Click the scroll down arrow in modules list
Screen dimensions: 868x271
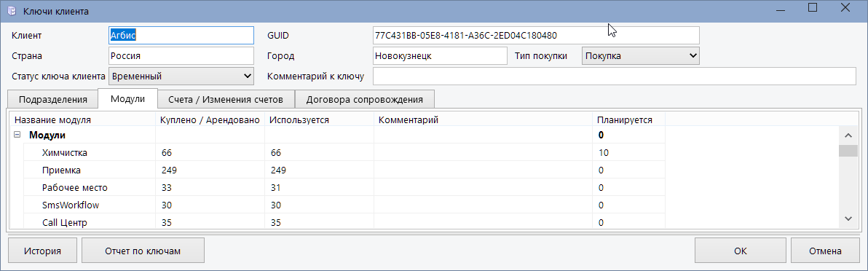[848, 219]
